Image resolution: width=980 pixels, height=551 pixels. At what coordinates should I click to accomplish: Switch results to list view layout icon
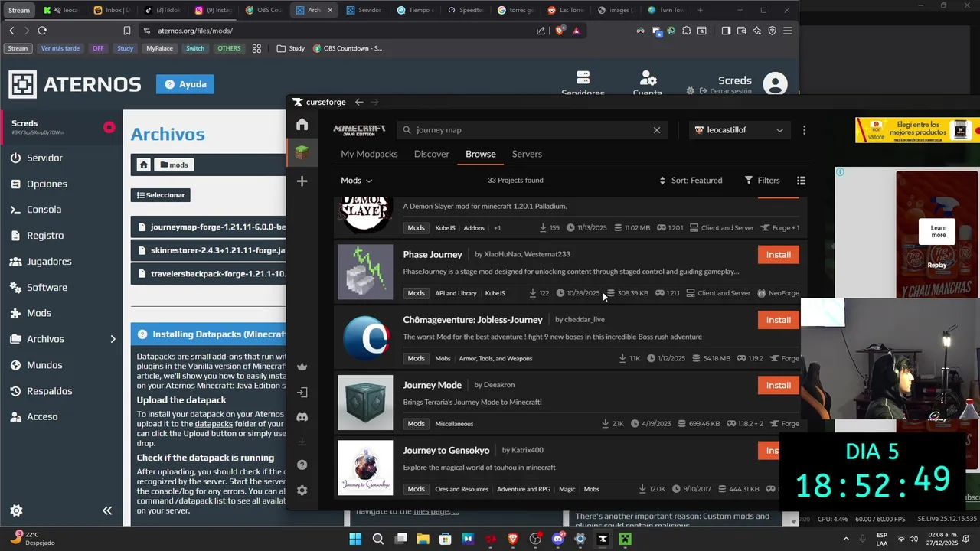pos(801,181)
